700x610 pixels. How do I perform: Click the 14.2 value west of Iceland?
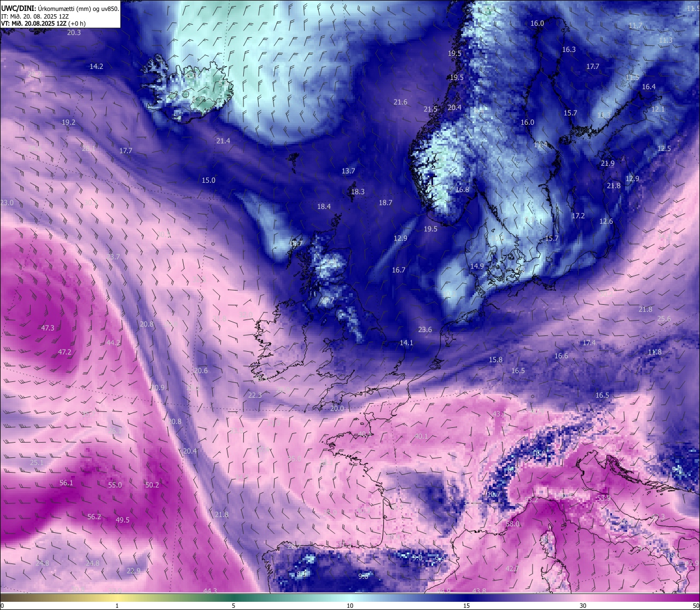pos(96,66)
